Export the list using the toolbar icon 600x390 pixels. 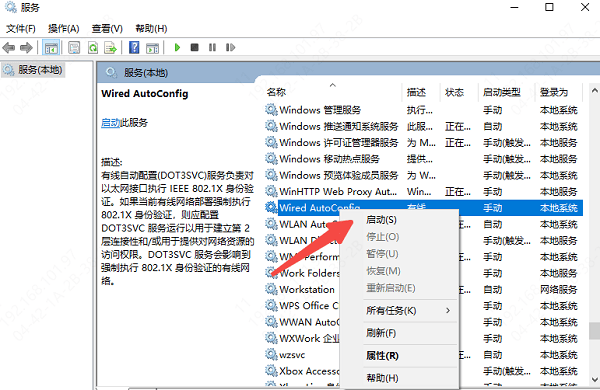(111, 47)
